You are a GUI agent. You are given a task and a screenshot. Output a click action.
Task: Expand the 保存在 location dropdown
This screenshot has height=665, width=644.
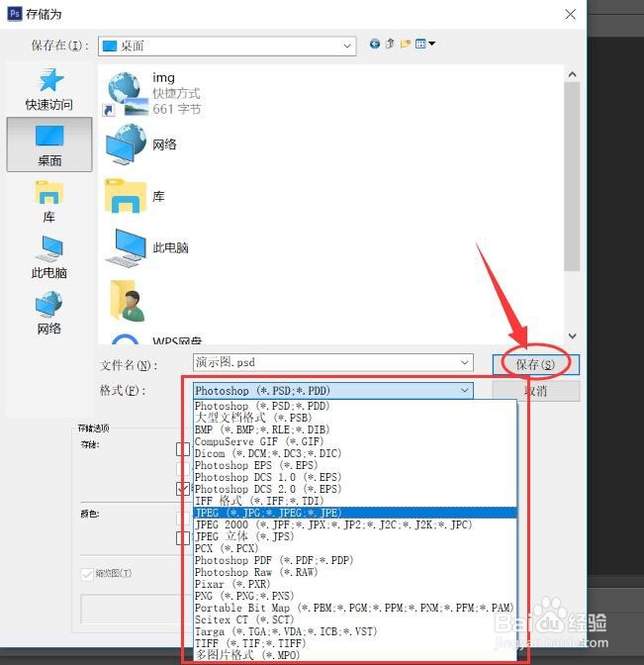point(347,46)
